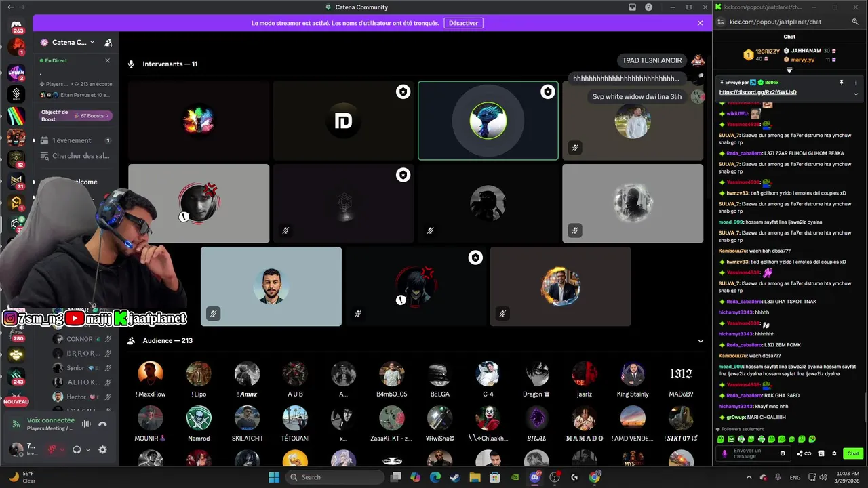Click moderator badge on ID logo tile
The width and height of the screenshot is (868, 488).
pyautogui.click(x=403, y=91)
